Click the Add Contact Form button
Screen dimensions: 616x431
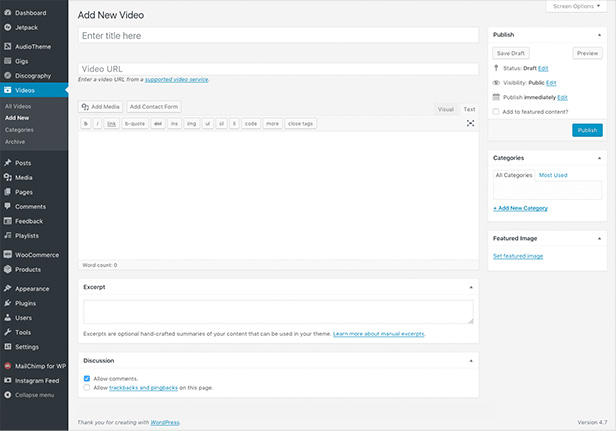(154, 106)
